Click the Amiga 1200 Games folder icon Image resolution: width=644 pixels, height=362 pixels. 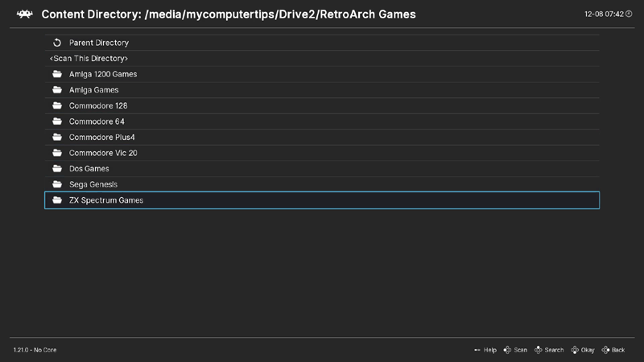click(x=57, y=74)
